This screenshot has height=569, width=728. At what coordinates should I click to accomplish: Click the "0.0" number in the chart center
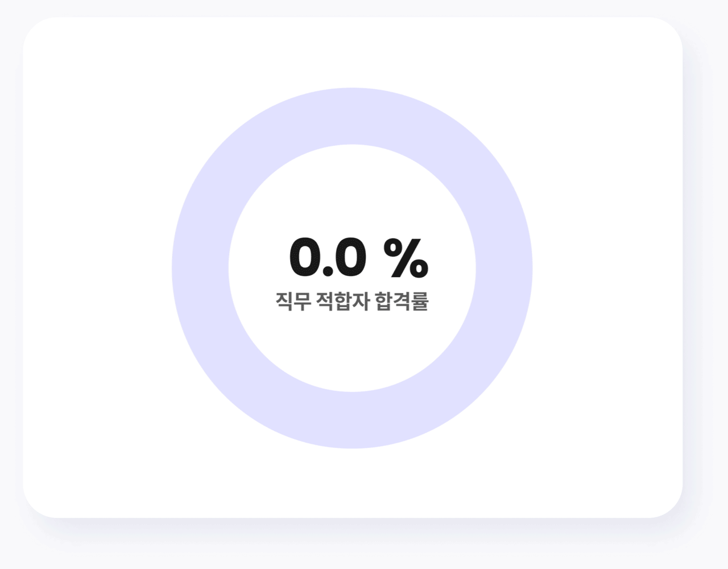[327, 258]
